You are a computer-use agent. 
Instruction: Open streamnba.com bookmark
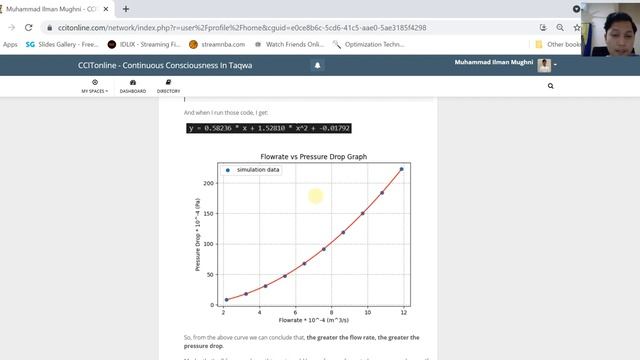pos(218,44)
